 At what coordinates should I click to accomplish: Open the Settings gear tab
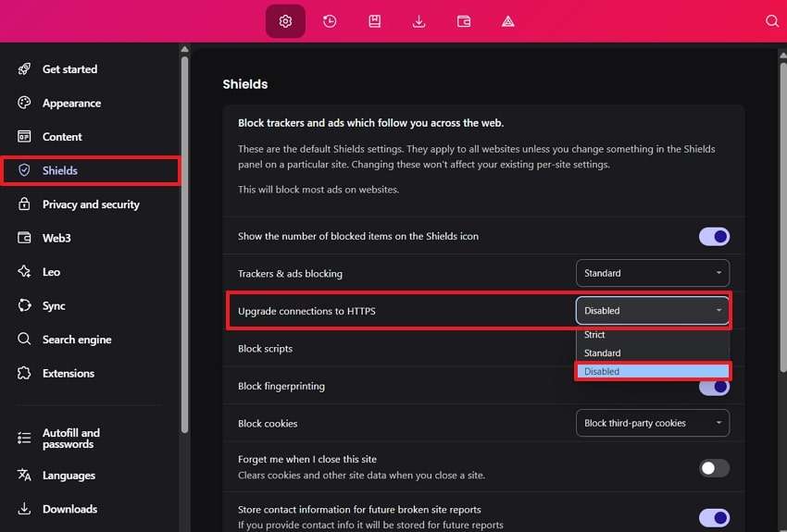tap(285, 21)
